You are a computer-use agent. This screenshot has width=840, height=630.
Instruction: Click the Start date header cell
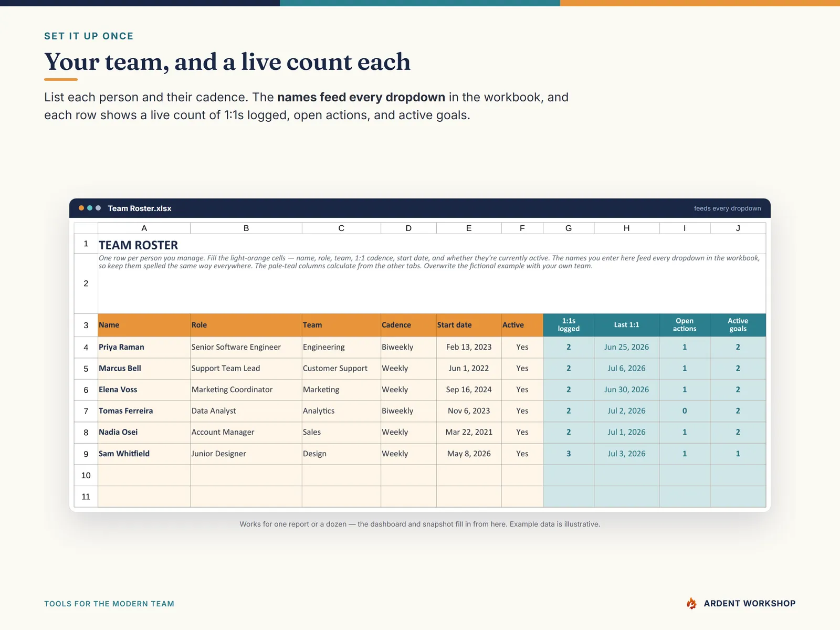point(469,325)
